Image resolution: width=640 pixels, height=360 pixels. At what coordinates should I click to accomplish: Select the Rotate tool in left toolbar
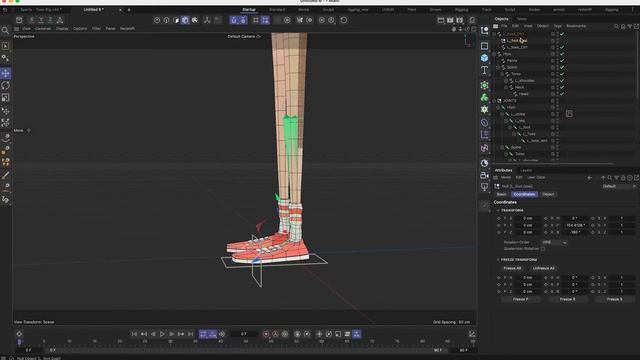point(5,85)
